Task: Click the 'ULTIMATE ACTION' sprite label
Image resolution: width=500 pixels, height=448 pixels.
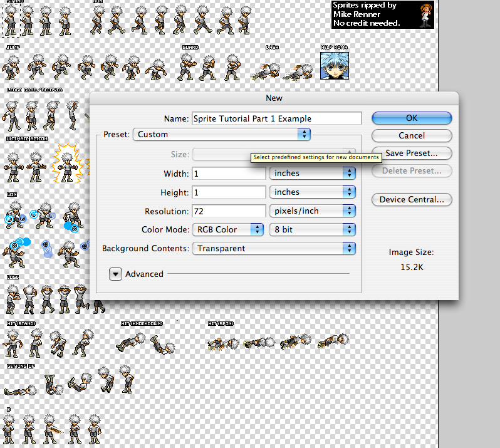Action: coord(27,139)
